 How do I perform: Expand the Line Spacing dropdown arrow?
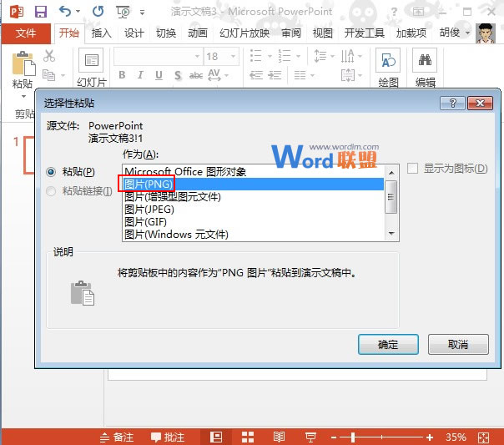[332, 56]
